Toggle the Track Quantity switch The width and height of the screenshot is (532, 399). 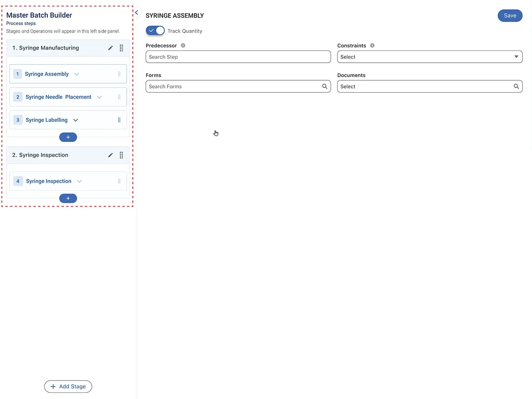[x=155, y=31]
